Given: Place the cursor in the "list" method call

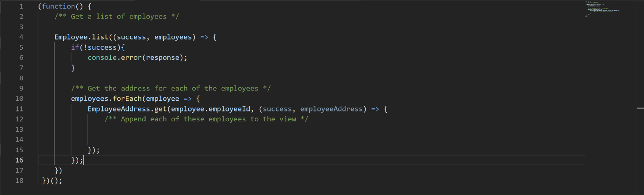Looking at the screenshot, I should point(100,37).
